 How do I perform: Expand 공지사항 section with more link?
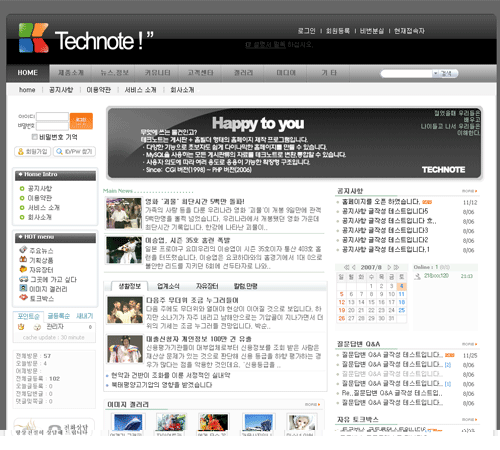(469, 191)
